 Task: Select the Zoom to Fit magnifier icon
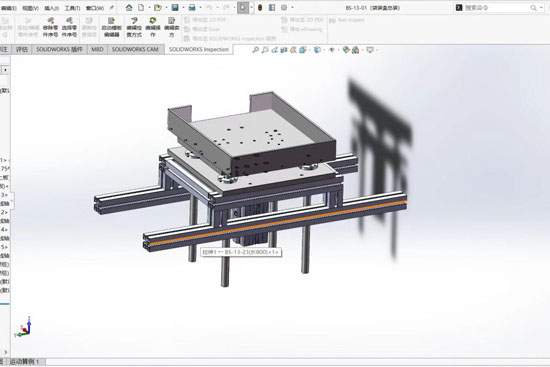pos(255,50)
